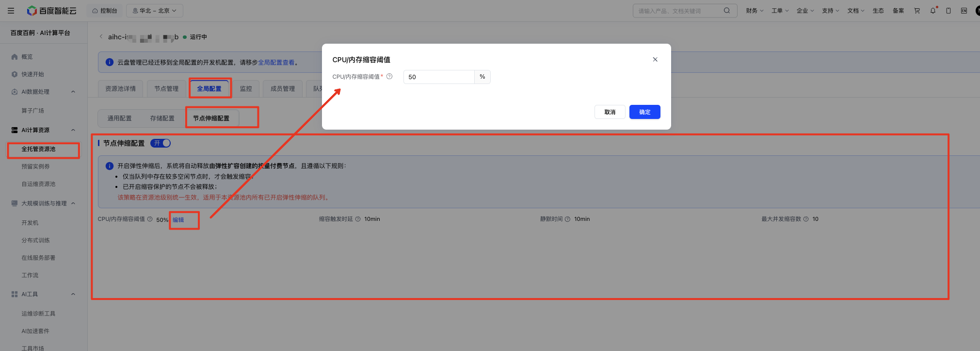Switch to the 节点管理 tab
Viewport: 980px width, 351px height.
[x=166, y=89]
